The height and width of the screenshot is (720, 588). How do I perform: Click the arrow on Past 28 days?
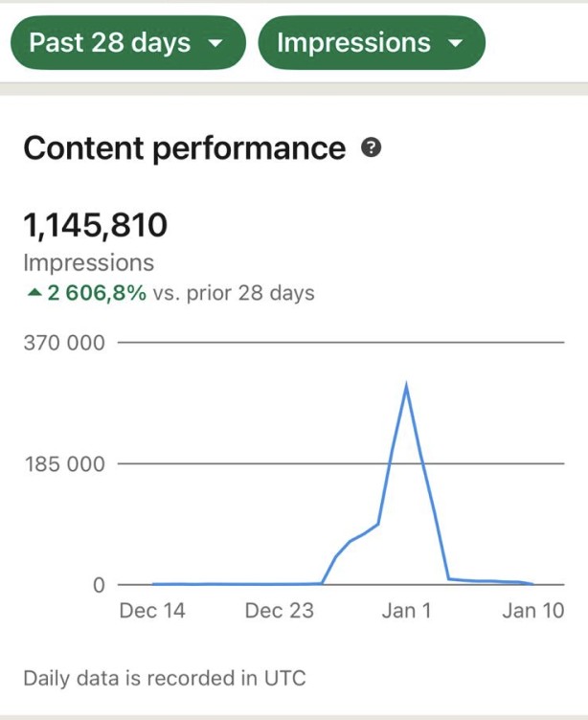[215, 44]
